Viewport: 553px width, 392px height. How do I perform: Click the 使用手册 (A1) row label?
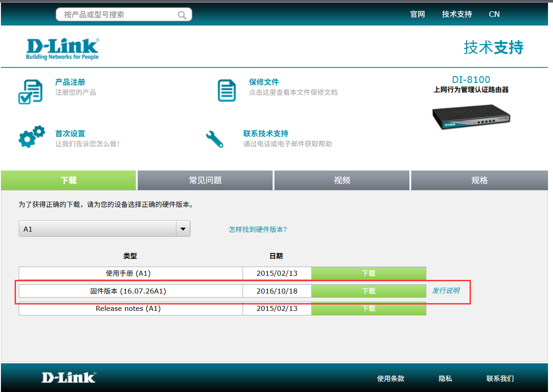click(x=128, y=273)
